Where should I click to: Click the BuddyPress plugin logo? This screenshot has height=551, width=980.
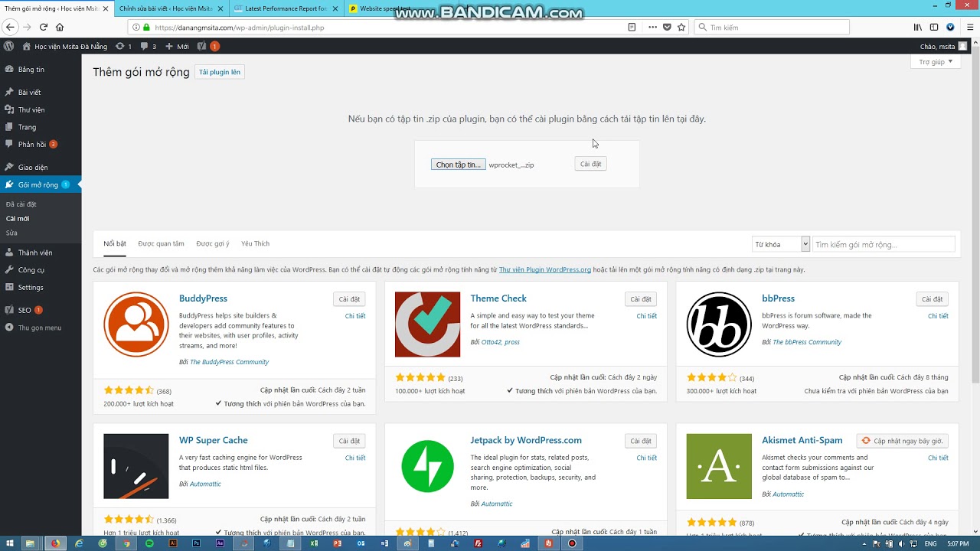[136, 324]
